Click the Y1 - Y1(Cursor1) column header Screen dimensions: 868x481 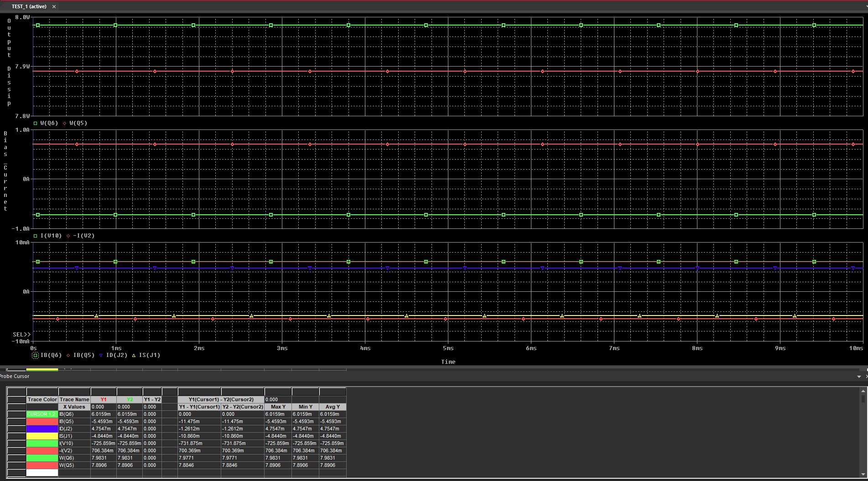[x=199, y=407]
